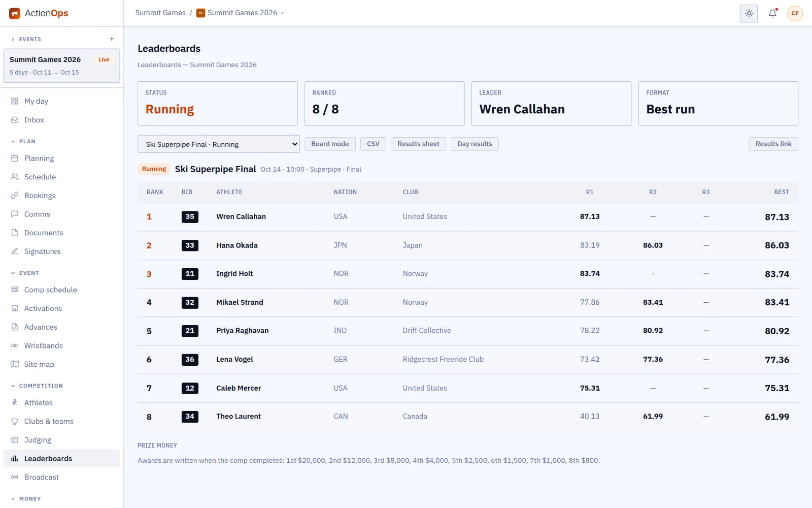The height and width of the screenshot is (508, 812).
Task: Switch to Board mode
Action: [x=330, y=144]
